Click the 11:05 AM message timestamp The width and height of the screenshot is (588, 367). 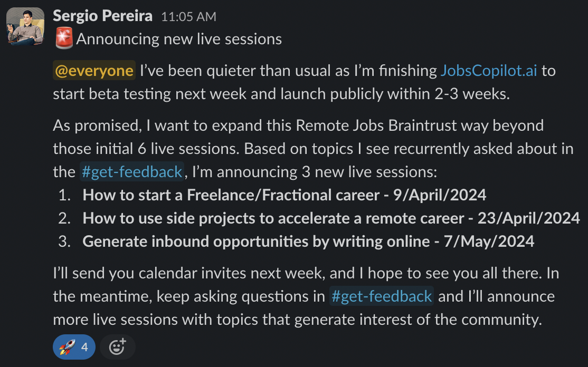click(188, 17)
